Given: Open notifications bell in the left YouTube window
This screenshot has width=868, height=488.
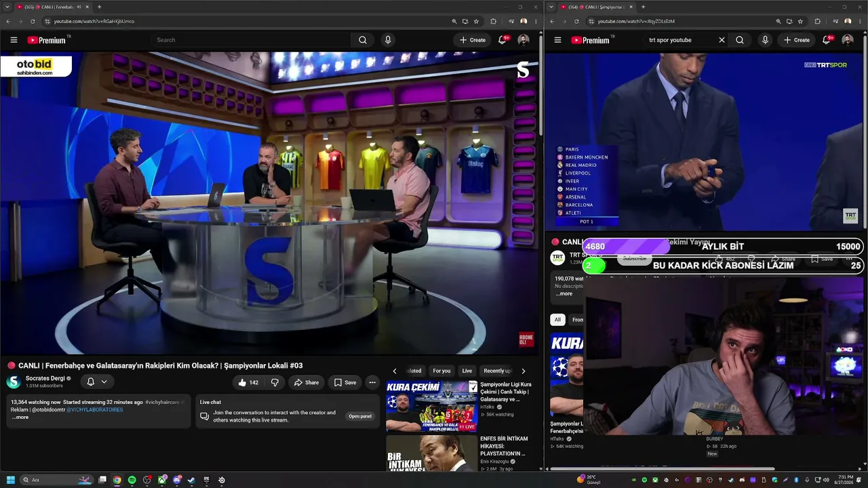Looking at the screenshot, I should 502,40.
